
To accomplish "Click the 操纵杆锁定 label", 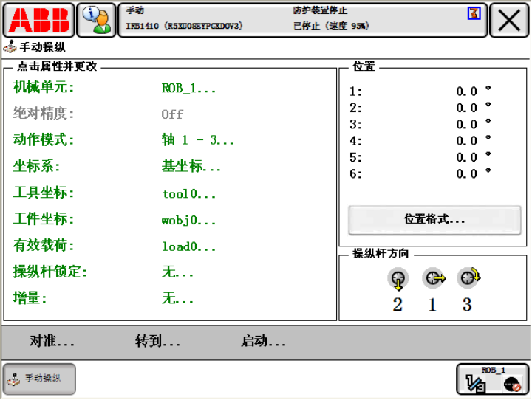I will point(50,272).
